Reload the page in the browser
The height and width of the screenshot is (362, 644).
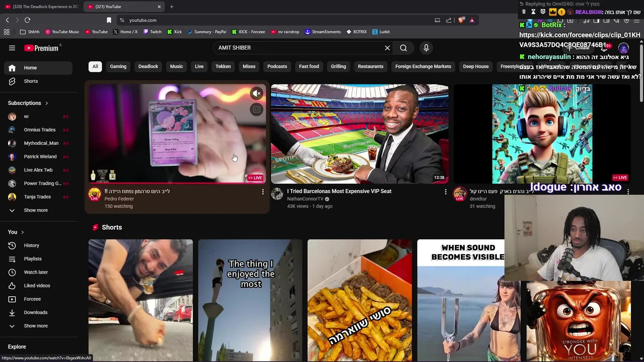pos(27,20)
